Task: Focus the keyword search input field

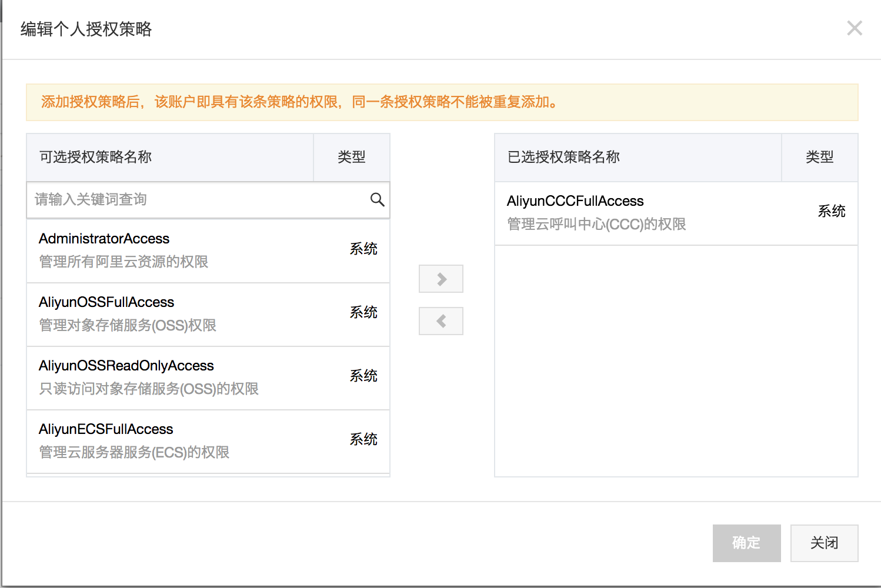Action: click(208, 200)
